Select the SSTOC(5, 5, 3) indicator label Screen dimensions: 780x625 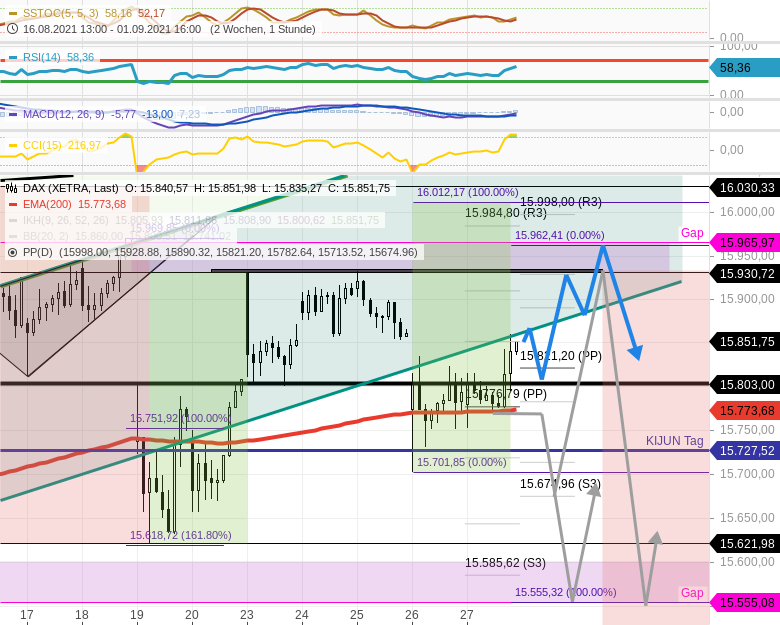(61, 13)
